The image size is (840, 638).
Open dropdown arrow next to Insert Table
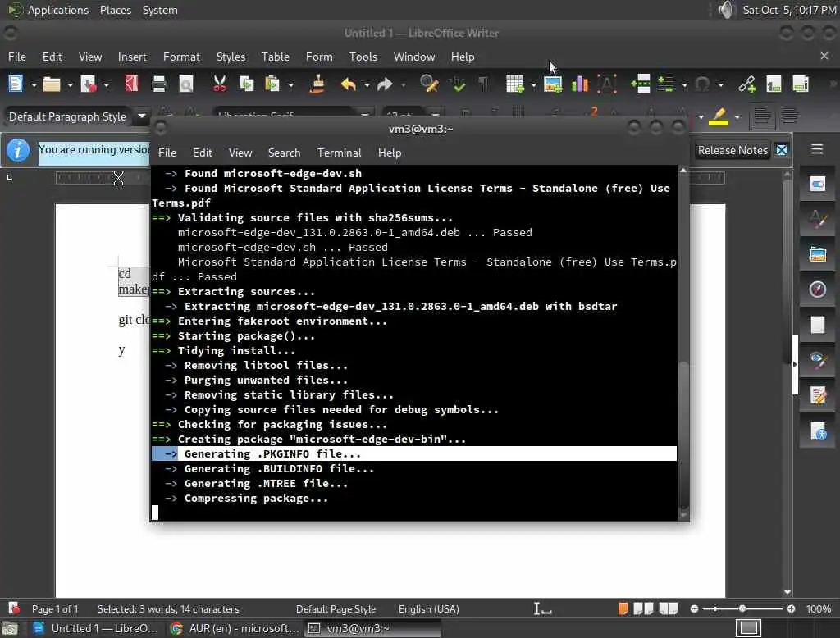(x=533, y=85)
